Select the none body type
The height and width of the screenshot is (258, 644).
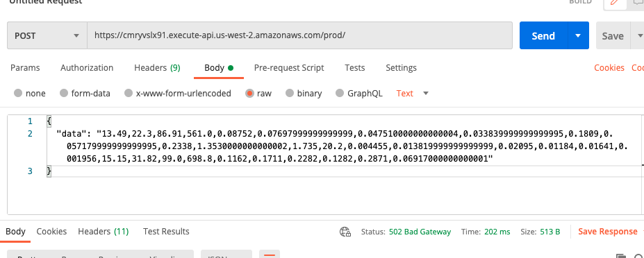click(30, 93)
